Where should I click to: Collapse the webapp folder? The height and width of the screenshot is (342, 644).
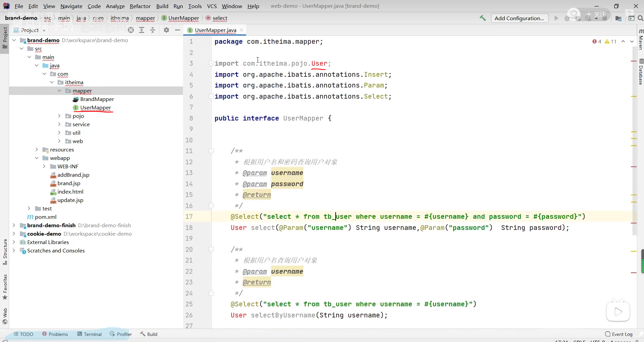coord(37,158)
